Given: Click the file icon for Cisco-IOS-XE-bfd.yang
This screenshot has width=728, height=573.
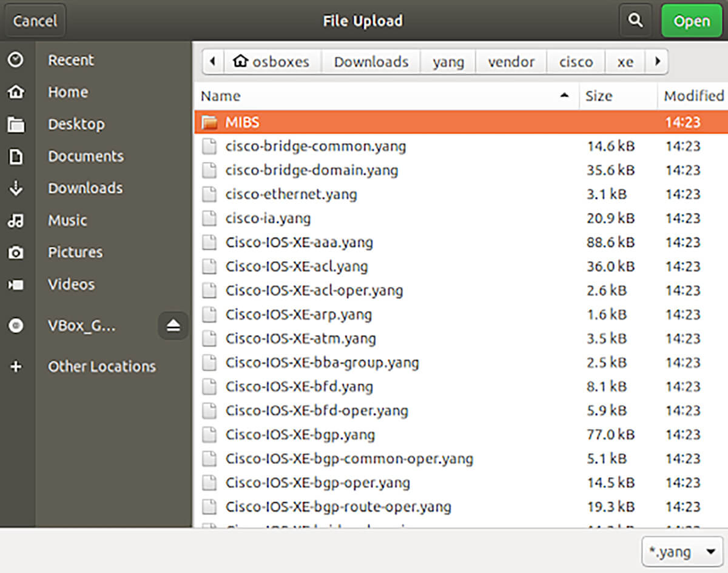Looking at the screenshot, I should click(209, 387).
